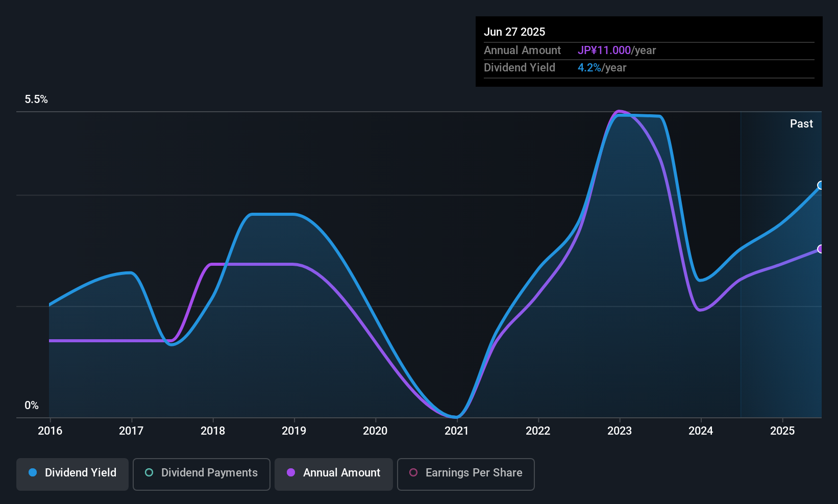Hide the Annual Amount series
Image resolution: width=838 pixels, height=504 pixels.
click(334, 474)
